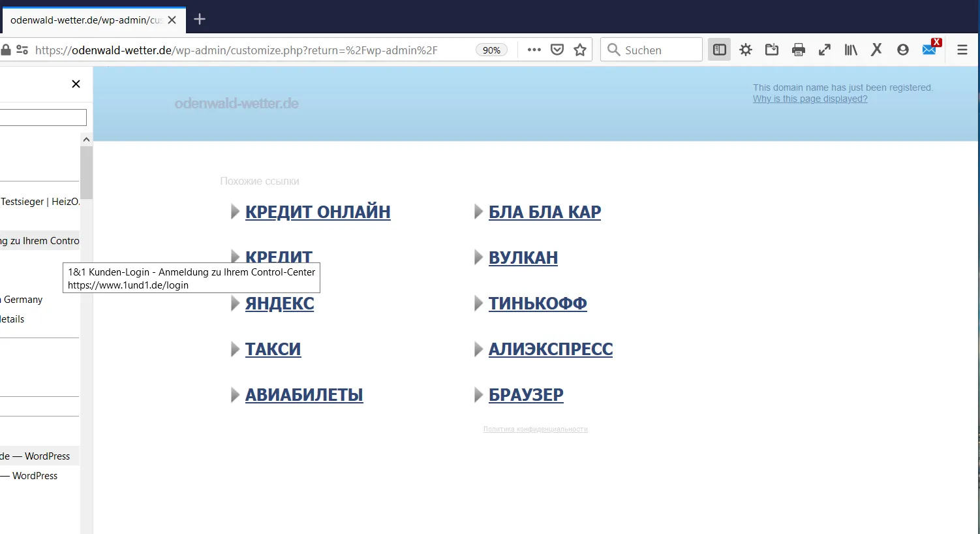
Task: Click the sidebar scrollbar up arrow
Action: [86, 139]
